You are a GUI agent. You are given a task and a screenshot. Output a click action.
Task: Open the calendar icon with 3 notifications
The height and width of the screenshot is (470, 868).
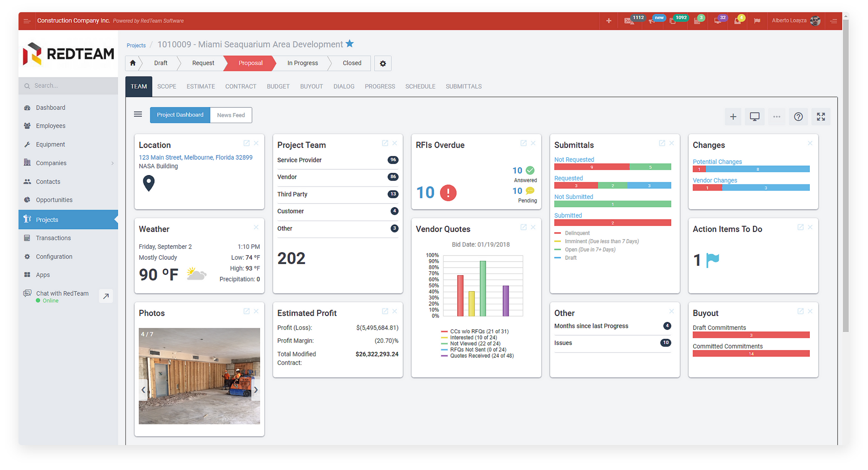[x=698, y=20]
